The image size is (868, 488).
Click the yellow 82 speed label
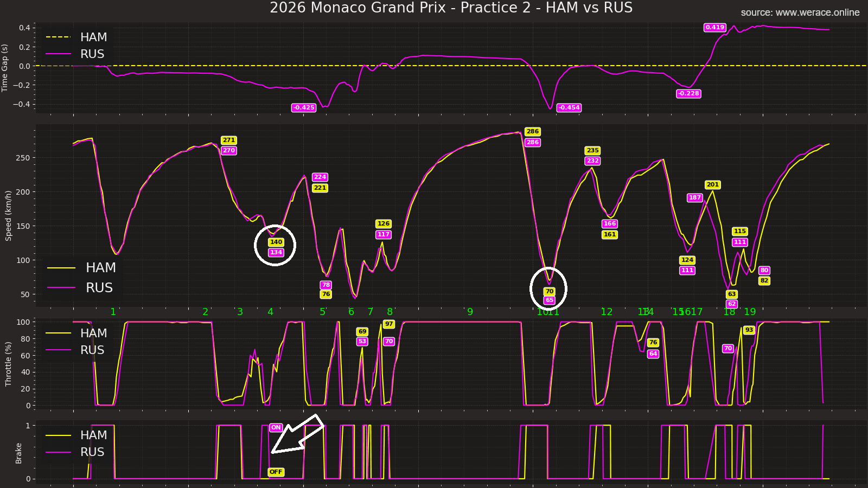[x=764, y=280]
